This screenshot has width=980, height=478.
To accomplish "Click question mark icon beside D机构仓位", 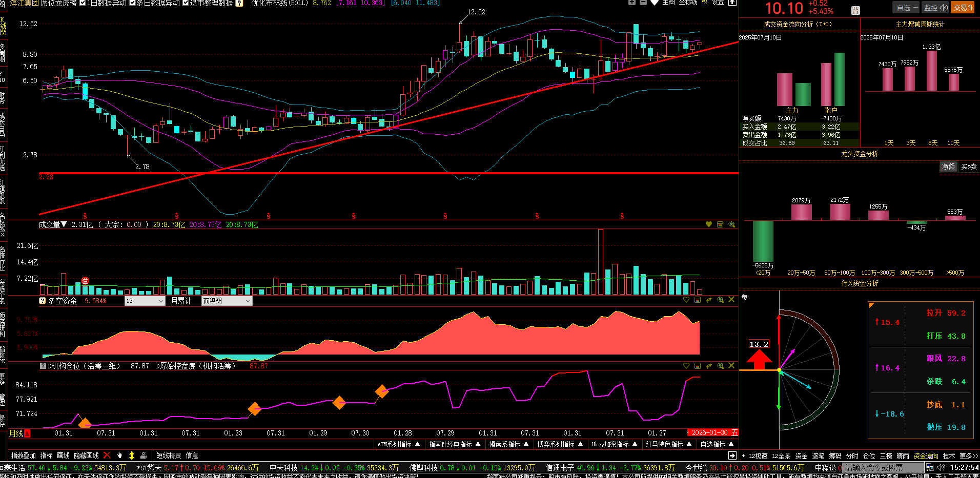I will pyautogui.click(x=43, y=366).
